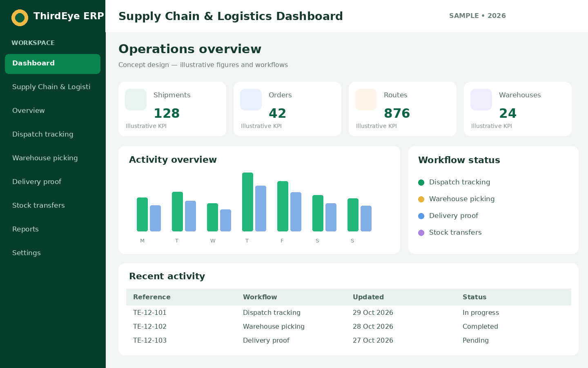Click the Shipments value 128
This screenshot has width=588, height=368.
[x=167, y=113]
